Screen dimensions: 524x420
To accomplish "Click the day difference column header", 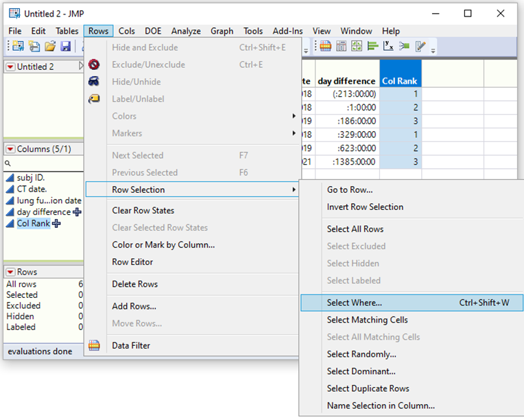I will pos(347,74).
